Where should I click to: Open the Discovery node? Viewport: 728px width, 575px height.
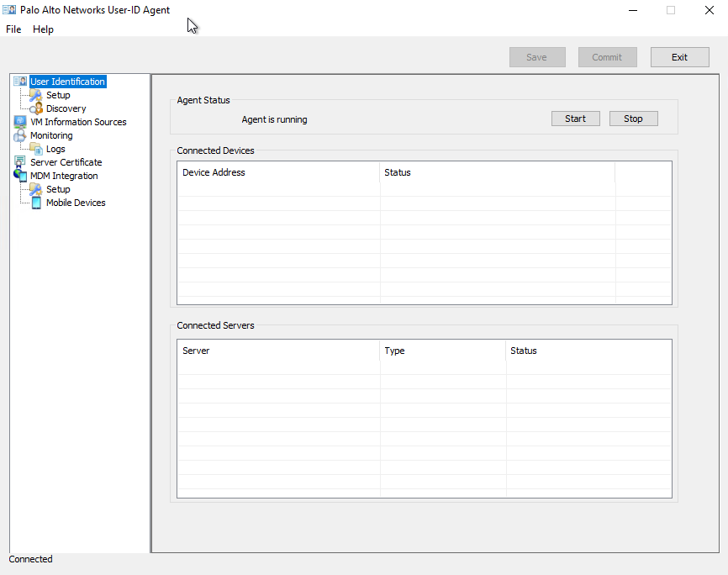coord(66,108)
